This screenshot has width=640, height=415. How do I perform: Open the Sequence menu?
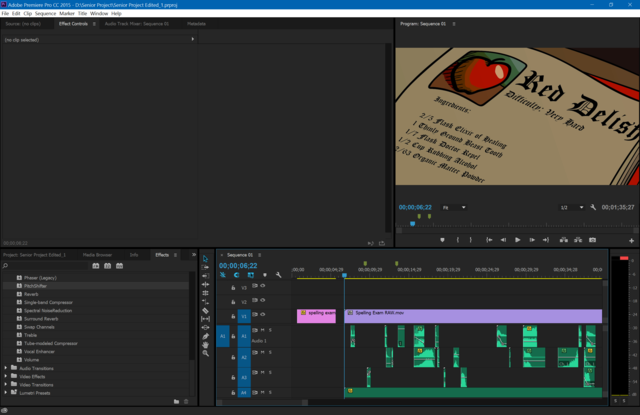[45, 13]
